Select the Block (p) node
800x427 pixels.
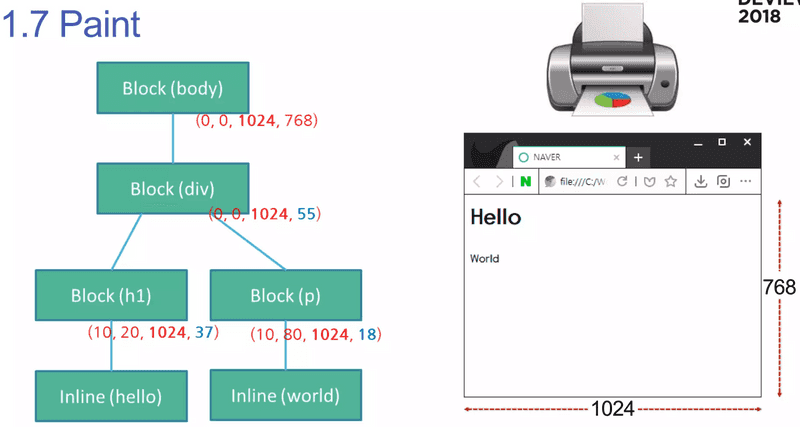tap(285, 295)
